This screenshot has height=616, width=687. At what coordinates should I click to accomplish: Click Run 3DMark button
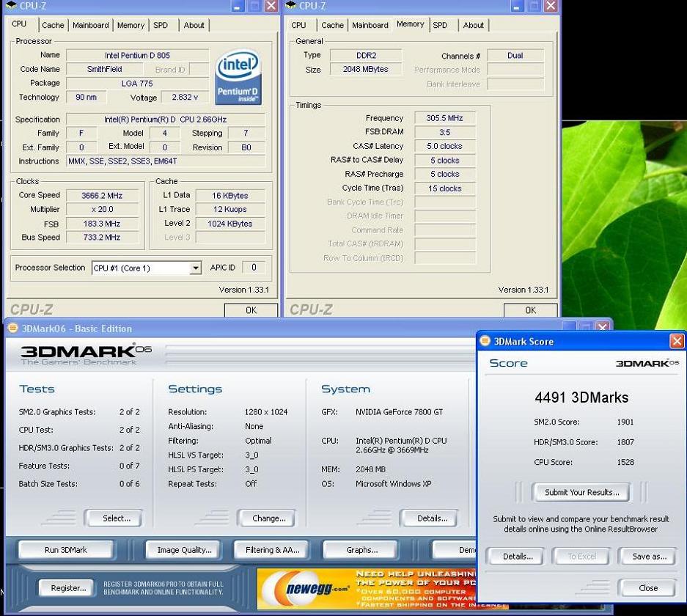[x=66, y=550]
